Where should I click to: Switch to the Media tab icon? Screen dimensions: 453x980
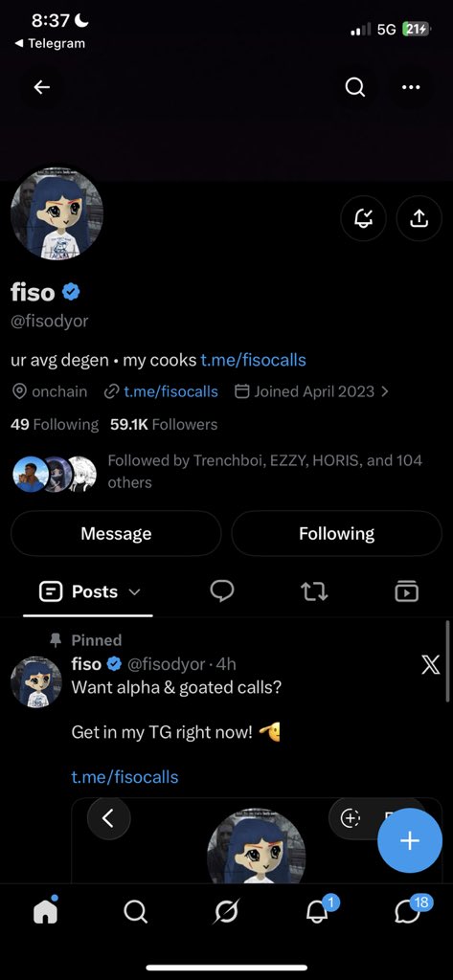(x=407, y=590)
